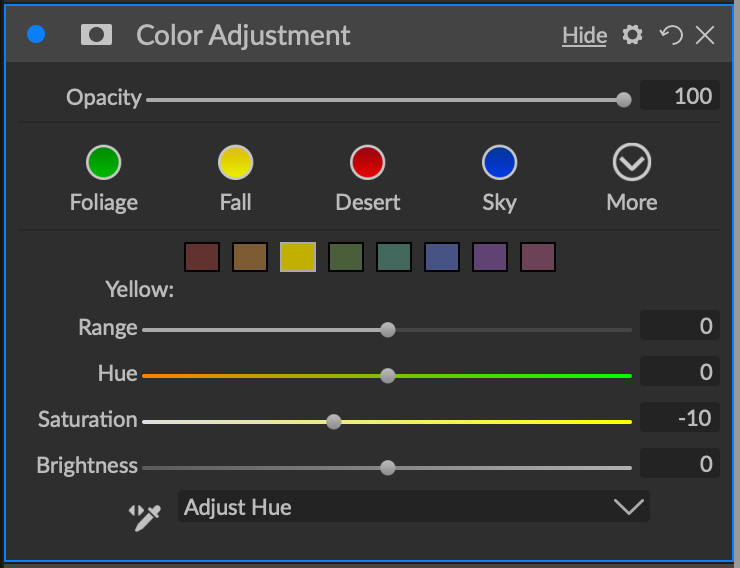740x568 pixels.
Task: Pick the targeted eyedropper tool
Action: [x=146, y=515]
